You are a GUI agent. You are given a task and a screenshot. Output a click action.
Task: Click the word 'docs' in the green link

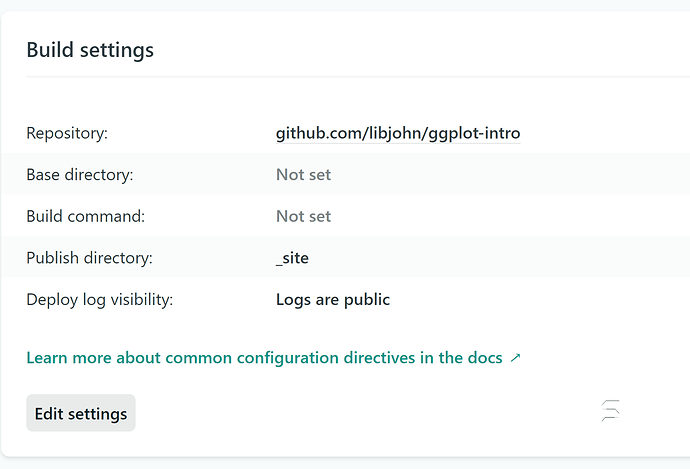485,358
